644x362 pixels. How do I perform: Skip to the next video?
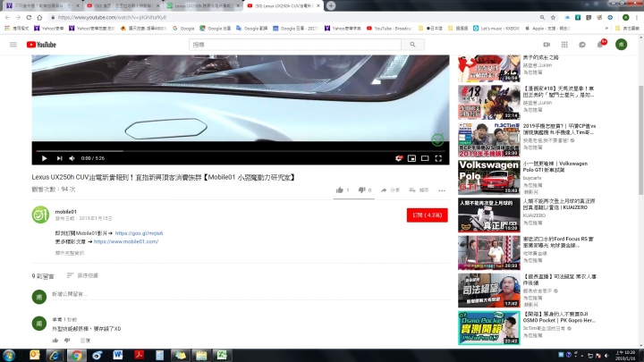click(60, 158)
